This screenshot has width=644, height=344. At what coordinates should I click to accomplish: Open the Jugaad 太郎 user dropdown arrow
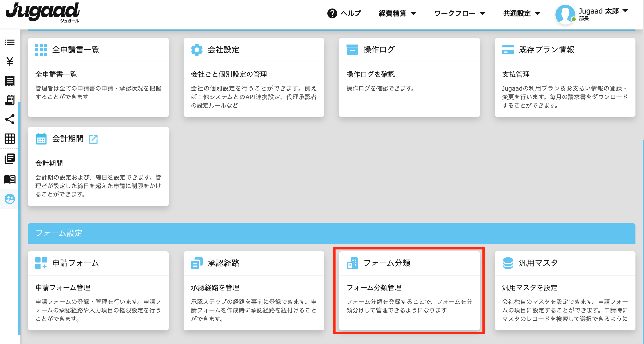click(625, 11)
